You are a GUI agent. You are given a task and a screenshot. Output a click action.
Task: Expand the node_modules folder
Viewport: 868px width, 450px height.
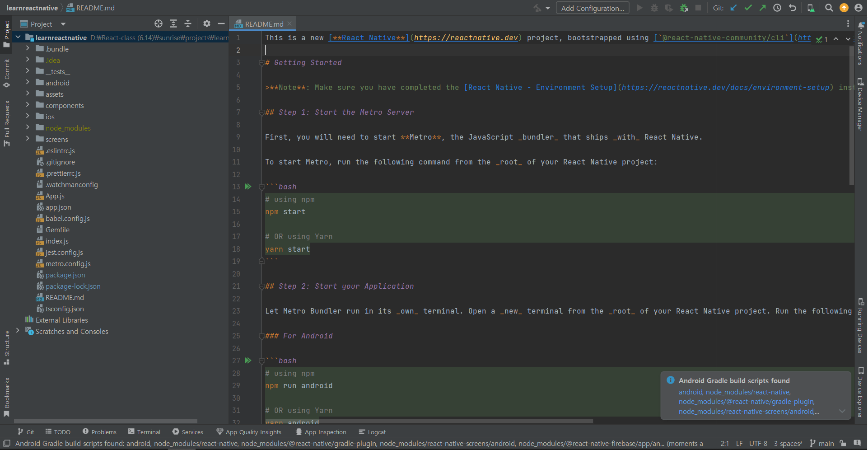(x=28, y=127)
